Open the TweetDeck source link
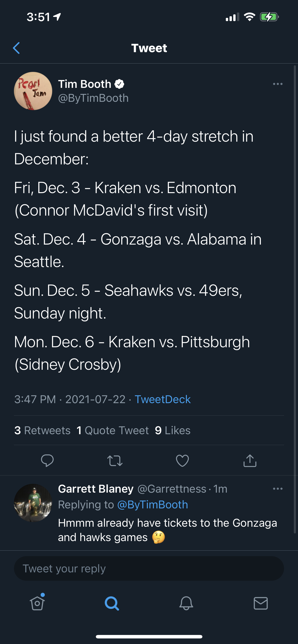This screenshot has height=644, width=298. (x=162, y=399)
